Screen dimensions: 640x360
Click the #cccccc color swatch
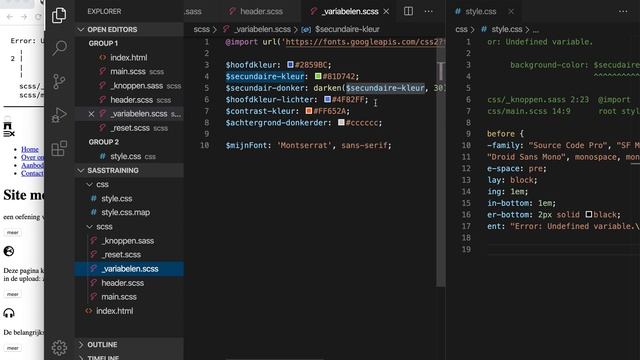point(341,122)
